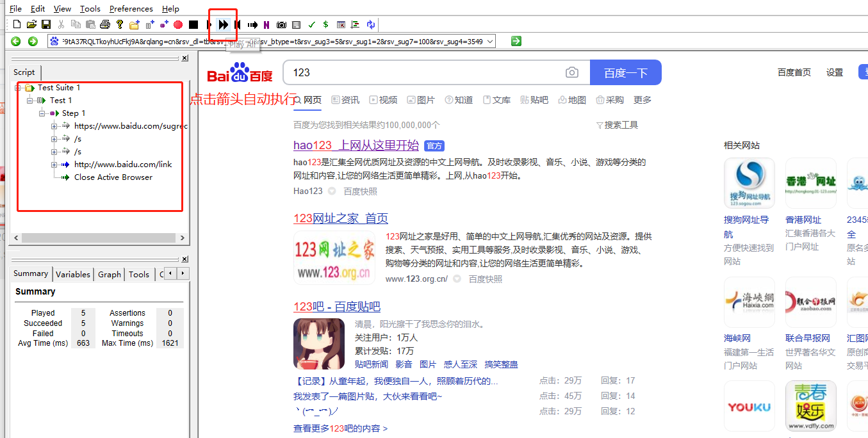
Task: Click the green back navigation arrow
Action: click(x=15, y=40)
